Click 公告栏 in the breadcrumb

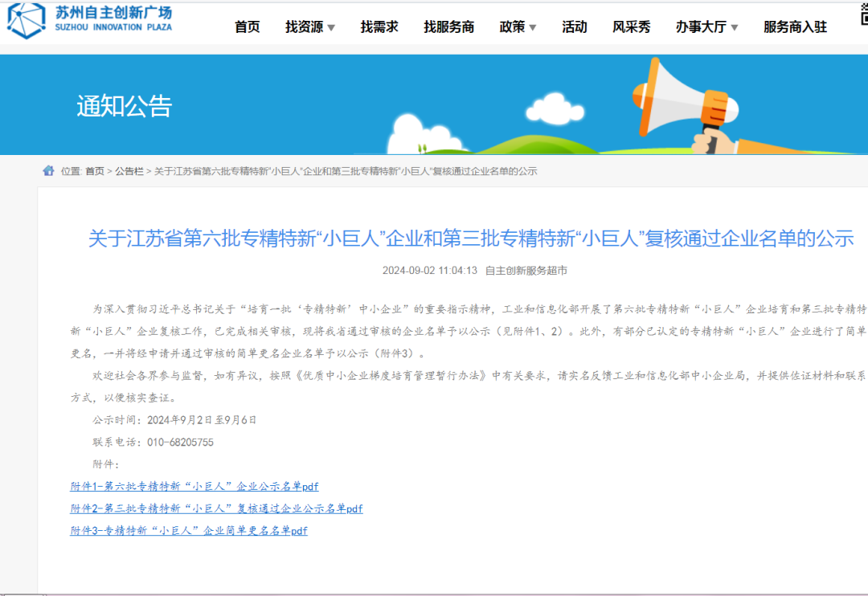(x=129, y=171)
